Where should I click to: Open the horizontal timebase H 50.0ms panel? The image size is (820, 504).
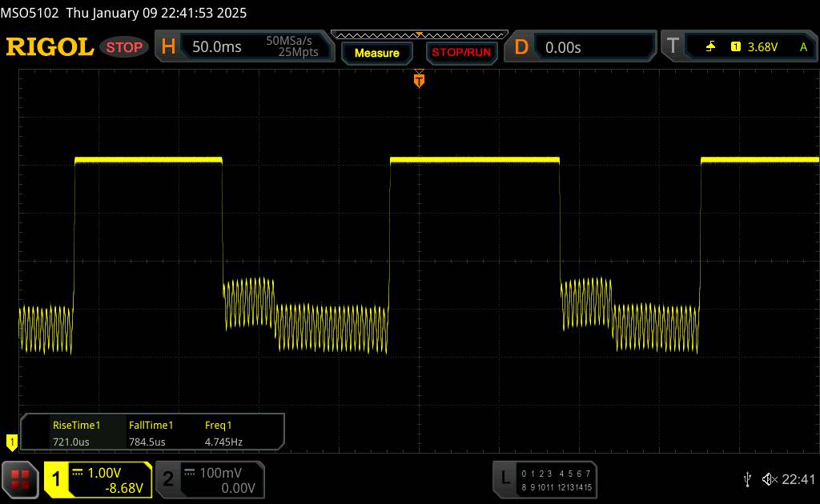point(244,46)
